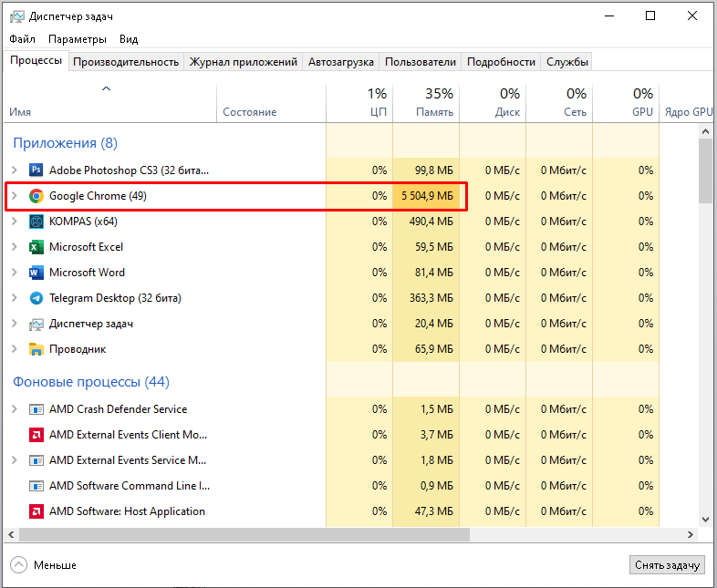
Task: Click the vertical scrollbar down arrow
Action: pos(706,519)
